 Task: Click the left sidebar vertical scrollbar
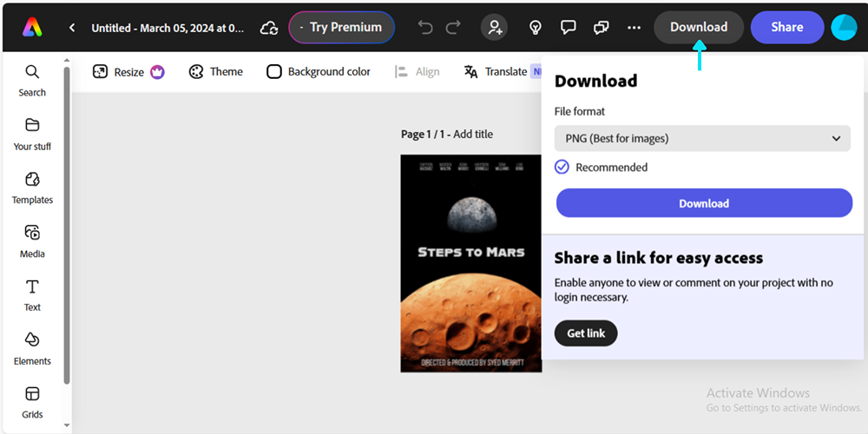point(67,226)
